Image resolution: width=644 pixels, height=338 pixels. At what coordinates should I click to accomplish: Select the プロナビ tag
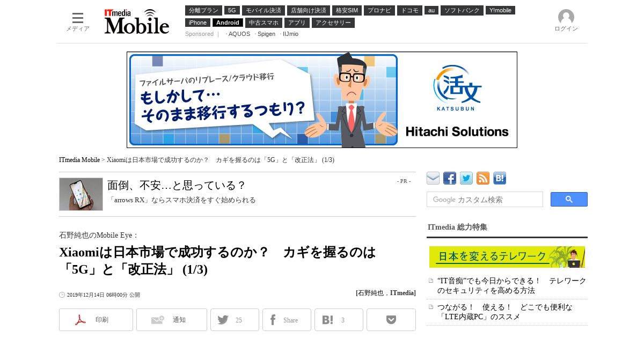[x=379, y=10]
